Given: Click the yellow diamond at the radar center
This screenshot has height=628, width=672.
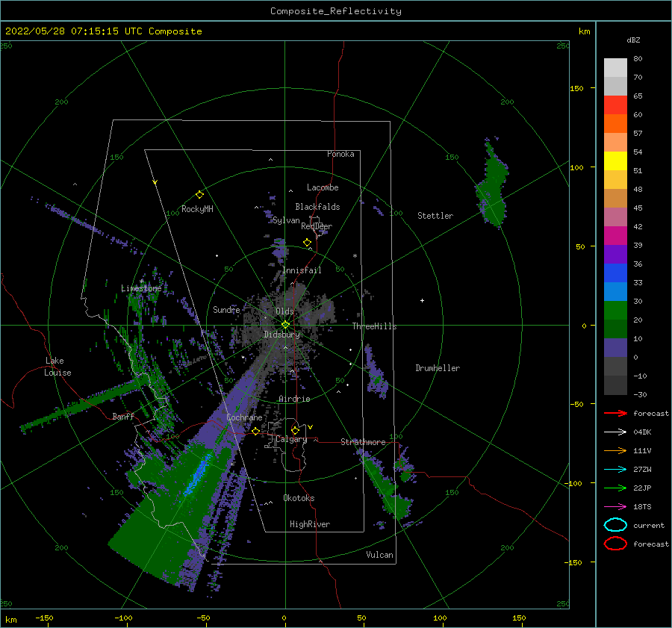Looking at the screenshot, I should tap(285, 325).
